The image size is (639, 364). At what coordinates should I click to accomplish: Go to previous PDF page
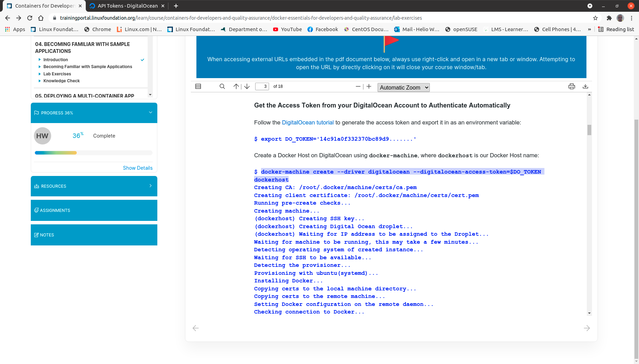coord(236,86)
